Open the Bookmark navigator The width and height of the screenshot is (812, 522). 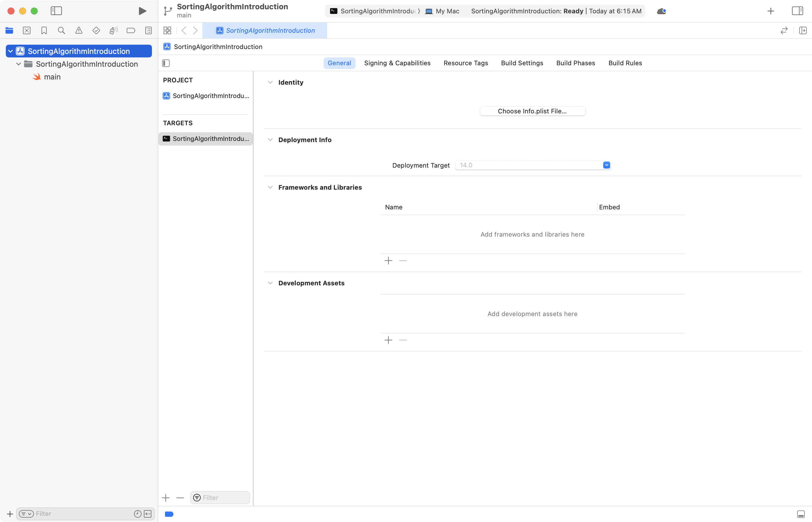[44, 30]
